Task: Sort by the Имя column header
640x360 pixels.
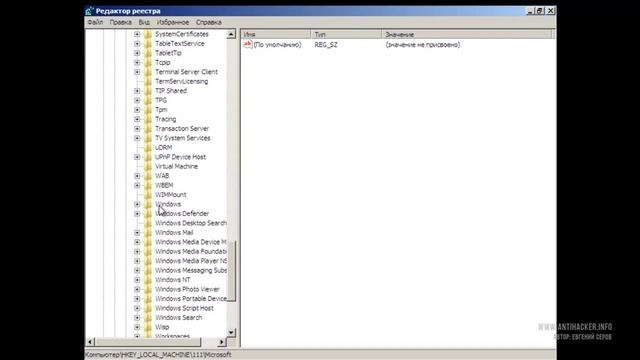Action: click(276, 34)
